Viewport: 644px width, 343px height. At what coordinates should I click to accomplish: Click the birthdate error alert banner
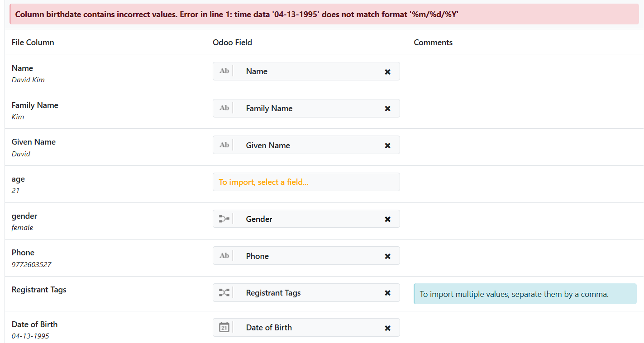coord(324,14)
